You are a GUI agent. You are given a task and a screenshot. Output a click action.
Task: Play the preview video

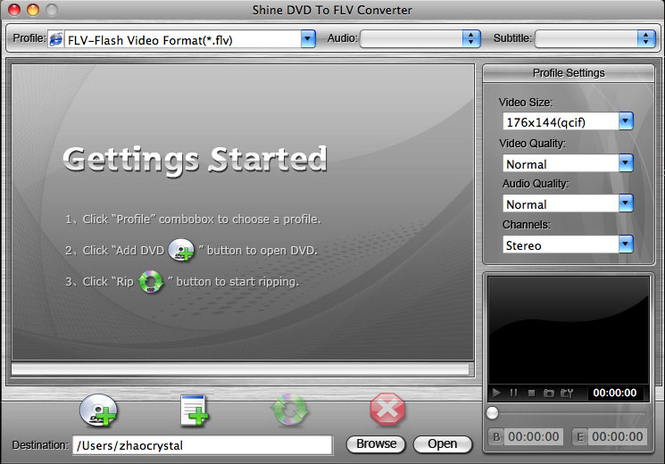click(496, 393)
